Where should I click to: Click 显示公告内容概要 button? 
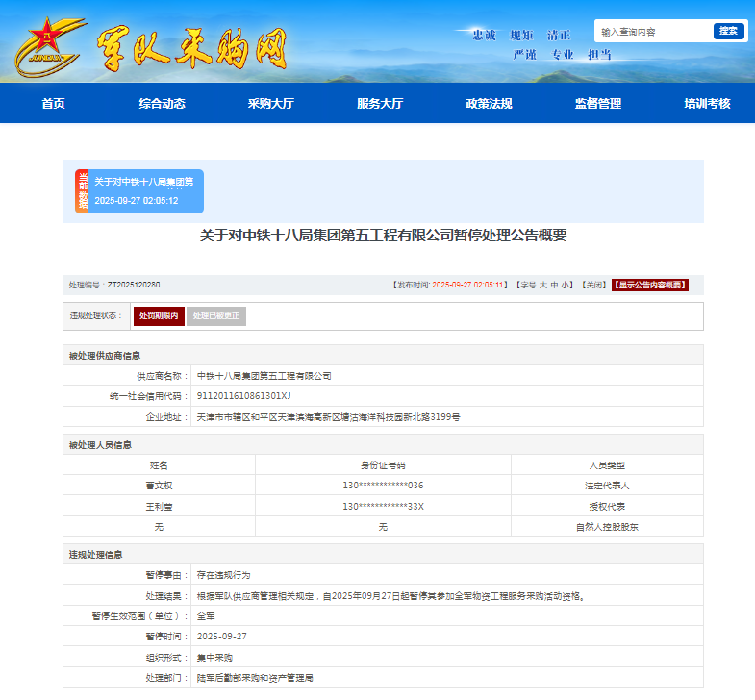pyautogui.click(x=650, y=286)
